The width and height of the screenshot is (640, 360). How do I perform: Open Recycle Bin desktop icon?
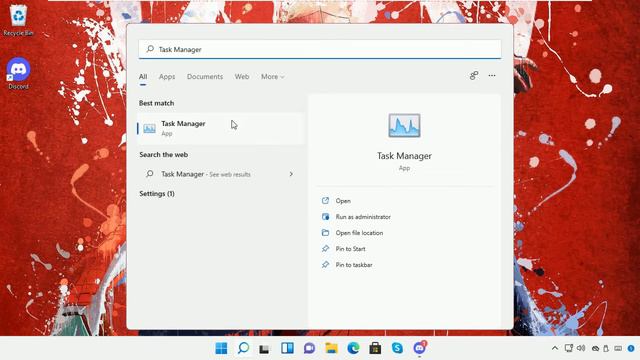18,20
